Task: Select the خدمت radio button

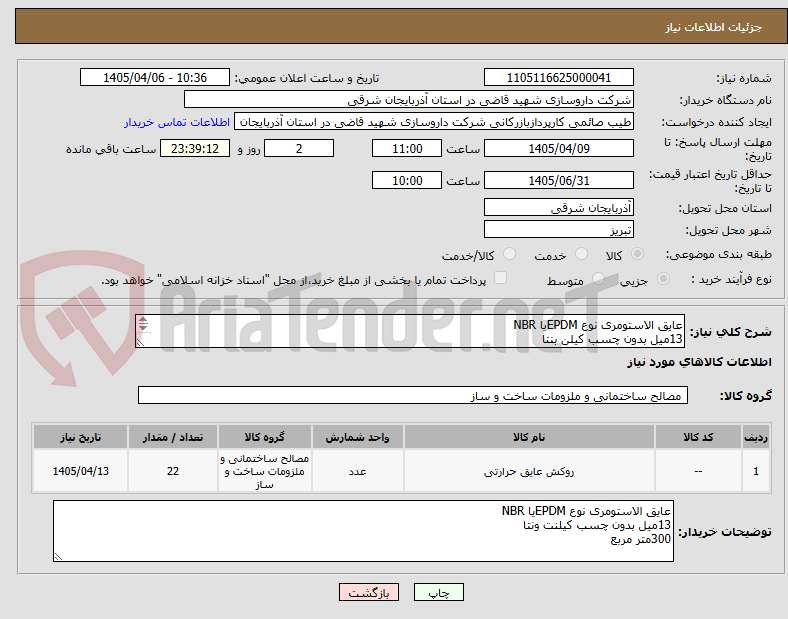Action: coord(581,254)
